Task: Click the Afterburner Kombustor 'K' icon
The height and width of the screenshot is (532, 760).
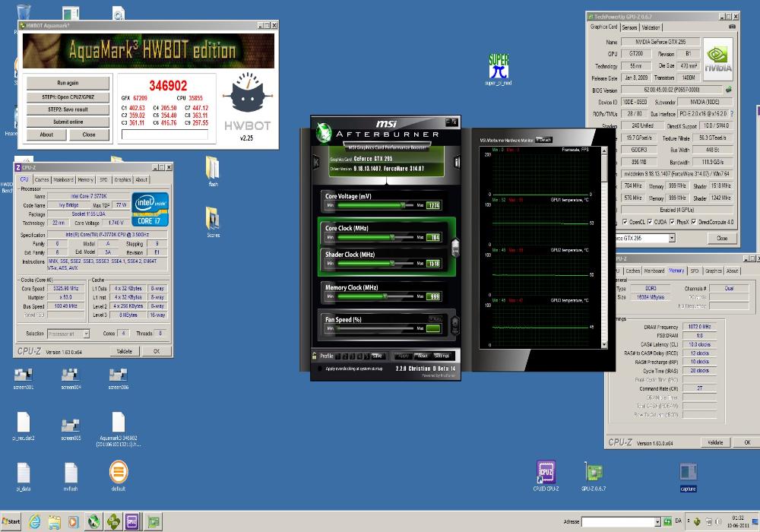Action: click(x=316, y=163)
